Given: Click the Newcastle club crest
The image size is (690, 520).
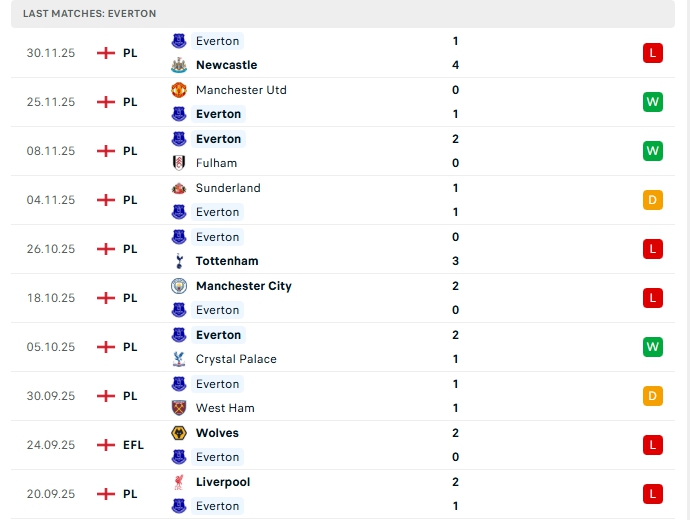Looking at the screenshot, I should pos(179,65).
